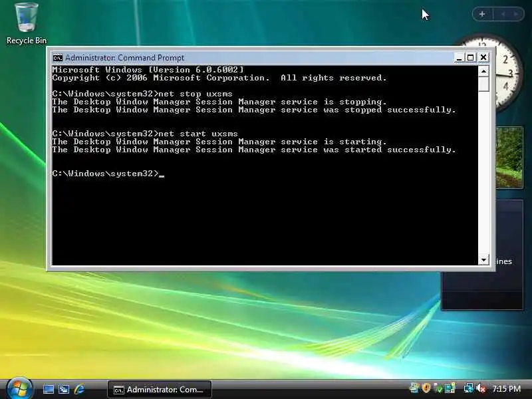Click the slideshow photo gadget
532x399 pixels.
(509, 158)
